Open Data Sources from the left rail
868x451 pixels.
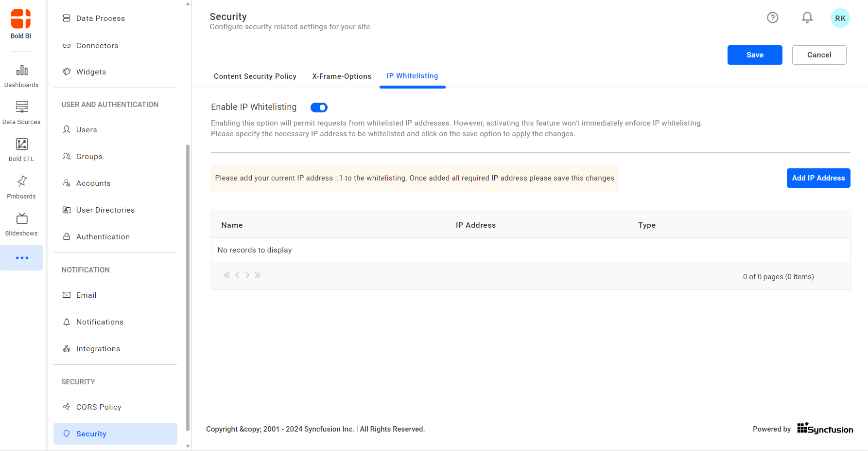click(x=21, y=112)
